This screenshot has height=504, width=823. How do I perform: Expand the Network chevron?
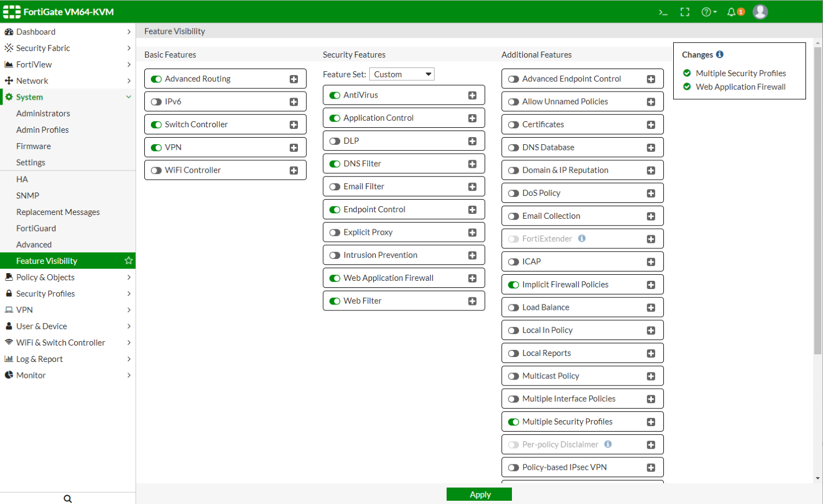(x=129, y=81)
